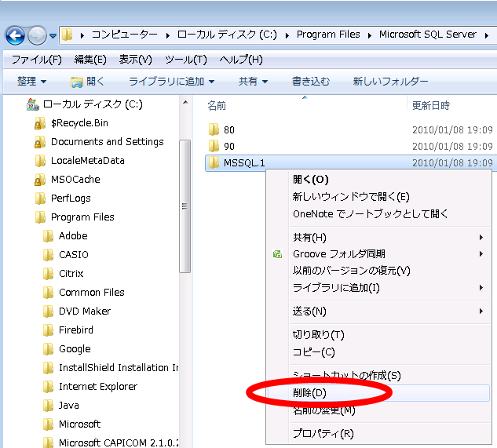The width and height of the screenshot is (497, 448).
Task: Open the ヘルプ(H) menu
Action: pyautogui.click(x=241, y=60)
